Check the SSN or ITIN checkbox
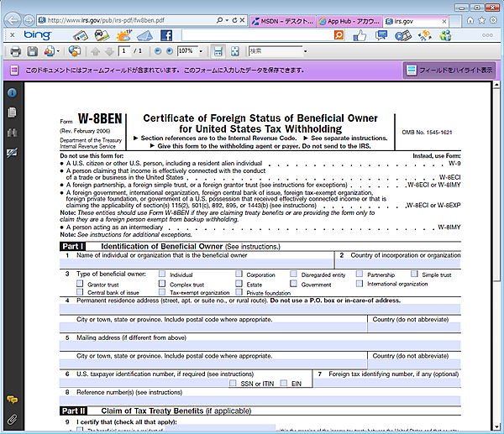The width and height of the screenshot is (504, 434). (x=233, y=383)
